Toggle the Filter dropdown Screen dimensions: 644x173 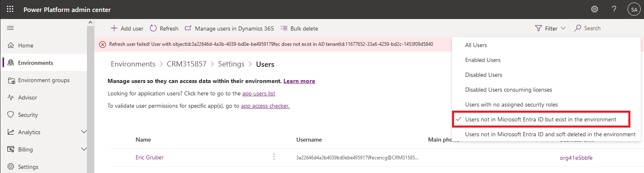click(550, 28)
